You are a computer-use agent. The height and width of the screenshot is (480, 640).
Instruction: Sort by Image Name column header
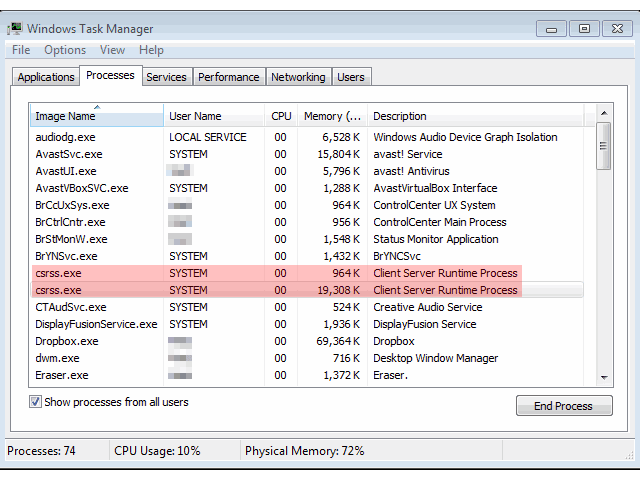coord(97,116)
